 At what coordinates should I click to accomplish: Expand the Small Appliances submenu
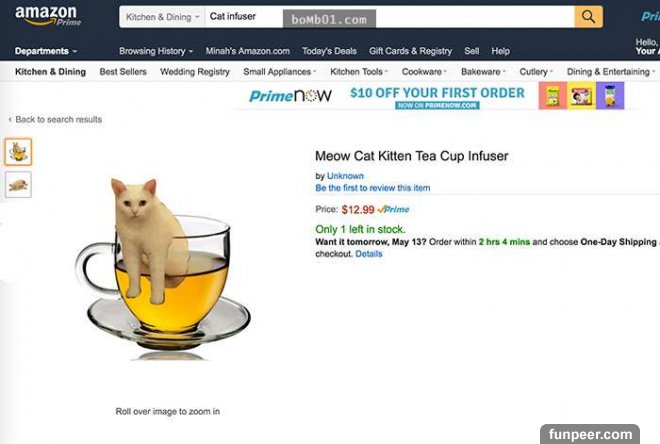pos(279,72)
